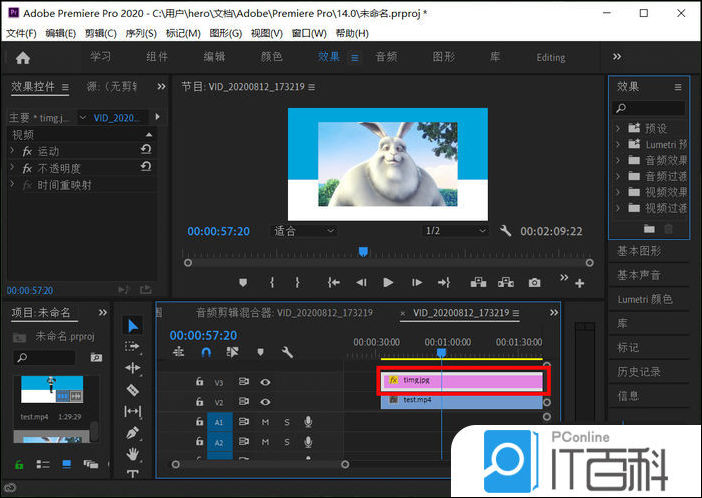
Task: Mute audio track A1
Action: click(x=265, y=422)
